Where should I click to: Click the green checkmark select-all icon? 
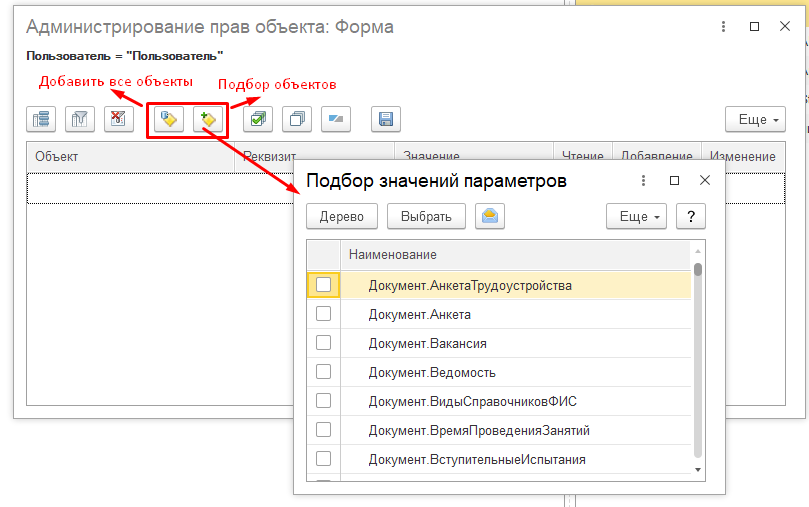258,119
